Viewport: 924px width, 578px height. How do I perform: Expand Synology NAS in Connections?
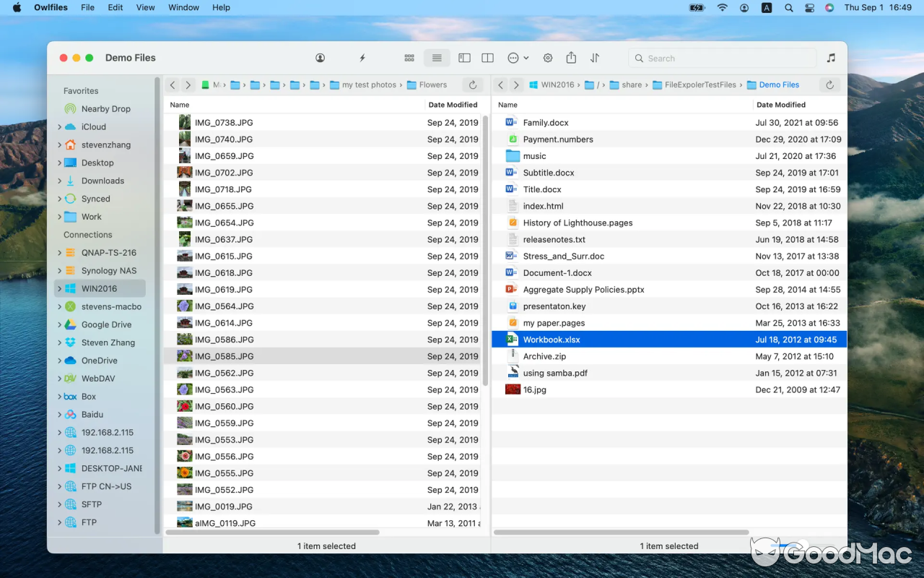click(x=61, y=270)
